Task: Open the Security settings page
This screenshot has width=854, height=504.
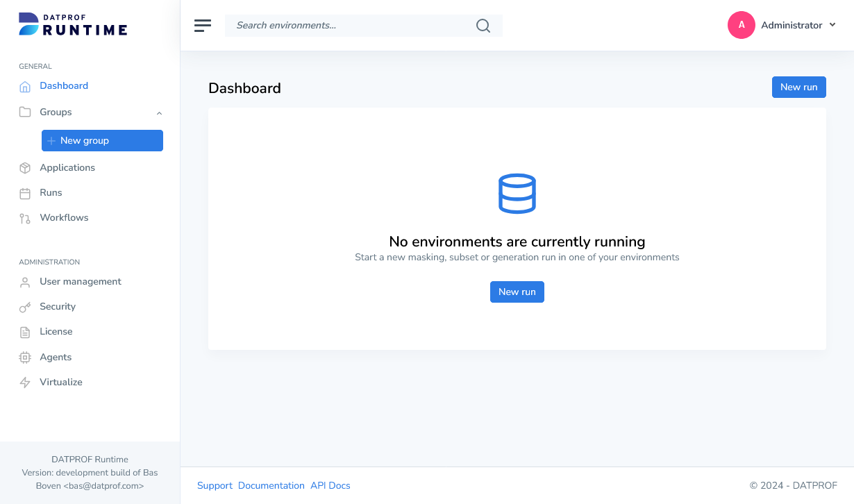Action: [x=58, y=306]
